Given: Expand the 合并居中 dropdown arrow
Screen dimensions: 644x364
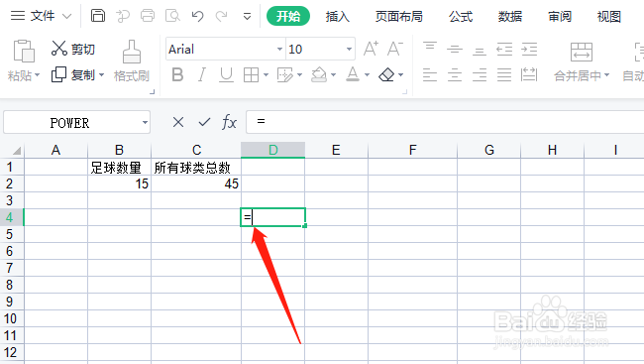Looking at the screenshot, I should [607, 75].
